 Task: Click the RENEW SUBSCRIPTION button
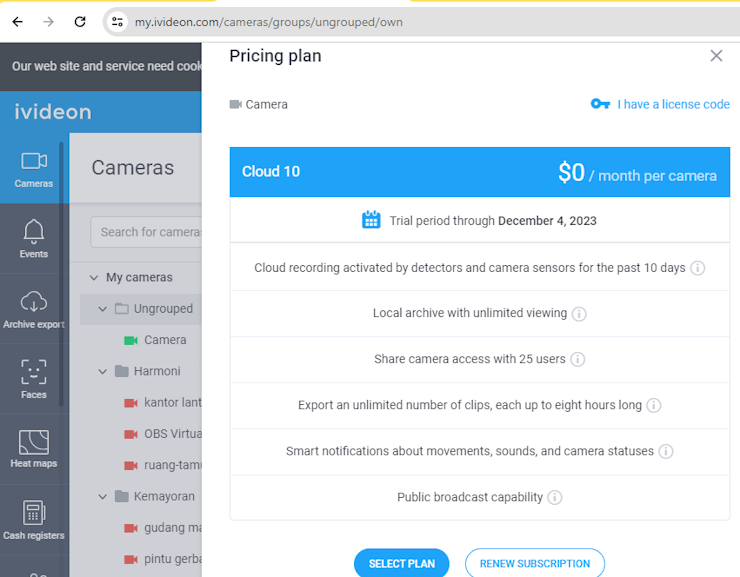coord(535,563)
